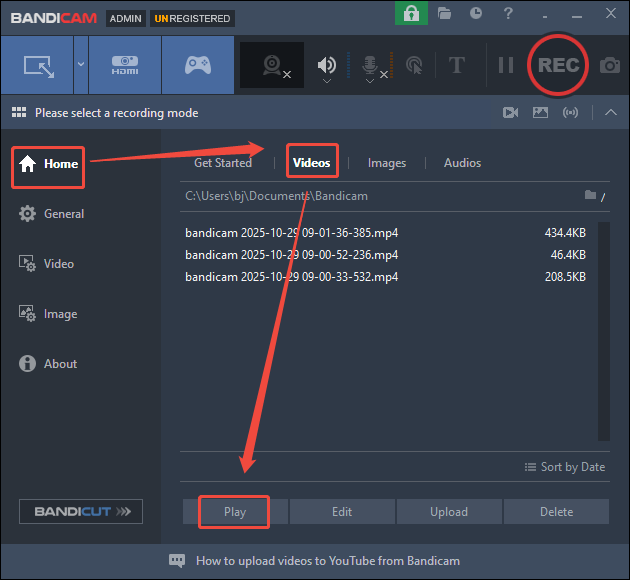Click the ADMIN badge

coord(126,18)
